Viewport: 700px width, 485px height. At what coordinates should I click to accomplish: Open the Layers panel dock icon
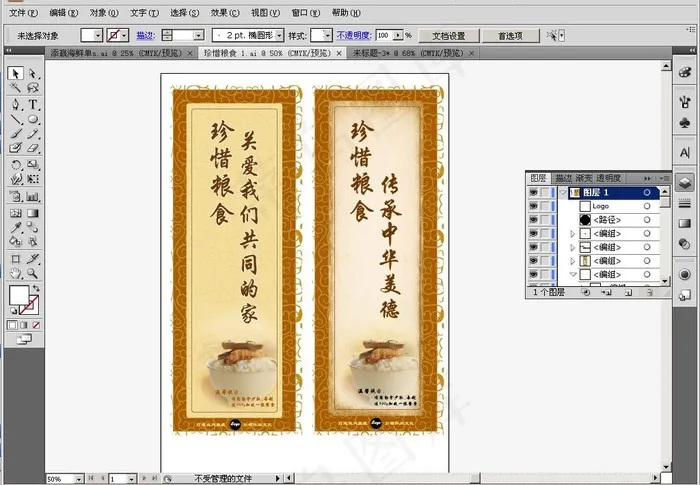coord(685,182)
